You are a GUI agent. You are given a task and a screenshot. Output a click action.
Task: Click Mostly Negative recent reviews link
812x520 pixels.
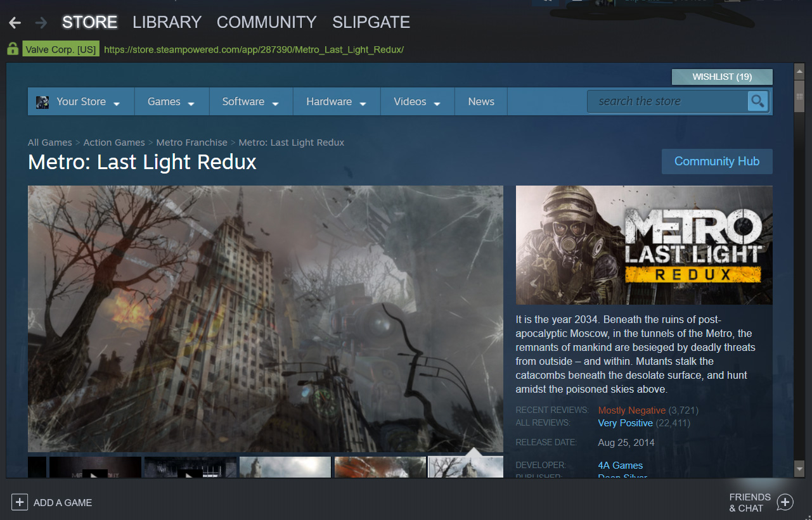632,410
